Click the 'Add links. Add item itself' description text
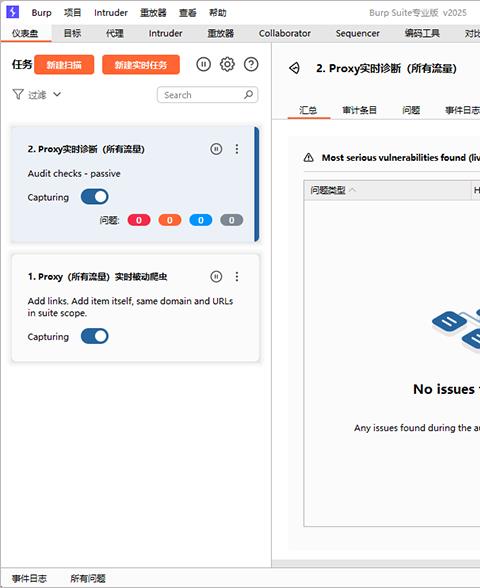 (130, 307)
